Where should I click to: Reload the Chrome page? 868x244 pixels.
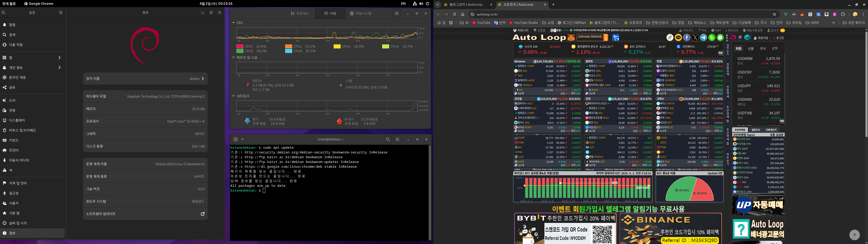click(x=454, y=14)
